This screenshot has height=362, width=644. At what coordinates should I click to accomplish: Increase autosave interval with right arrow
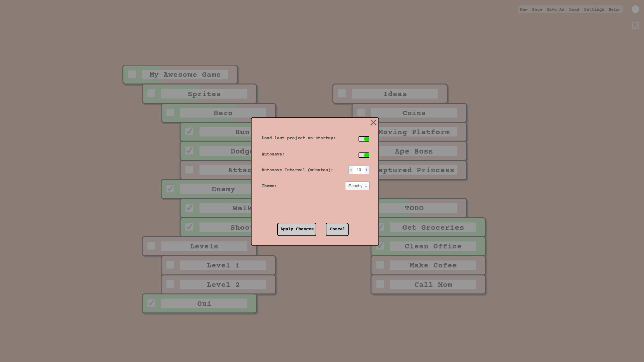point(367,170)
